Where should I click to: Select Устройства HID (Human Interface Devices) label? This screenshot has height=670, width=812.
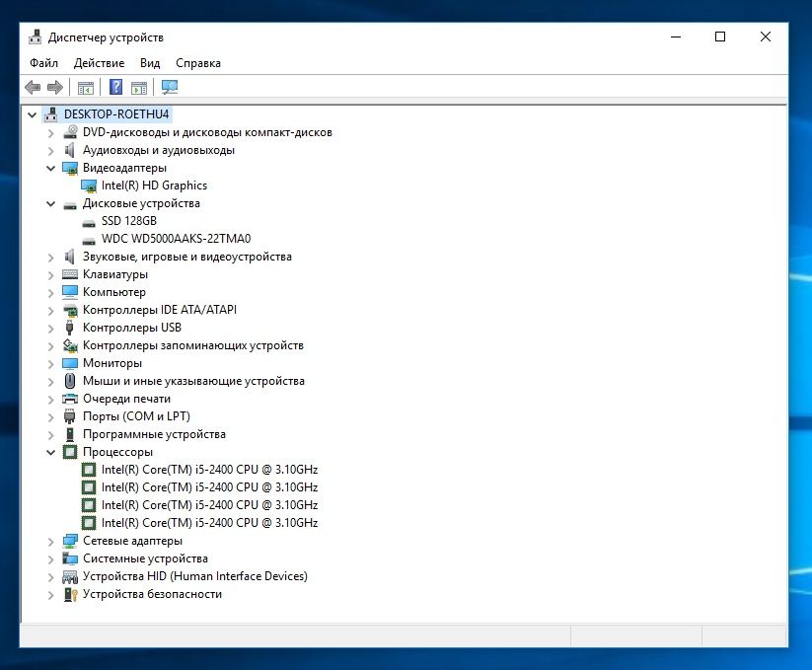(x=195, y=576)
